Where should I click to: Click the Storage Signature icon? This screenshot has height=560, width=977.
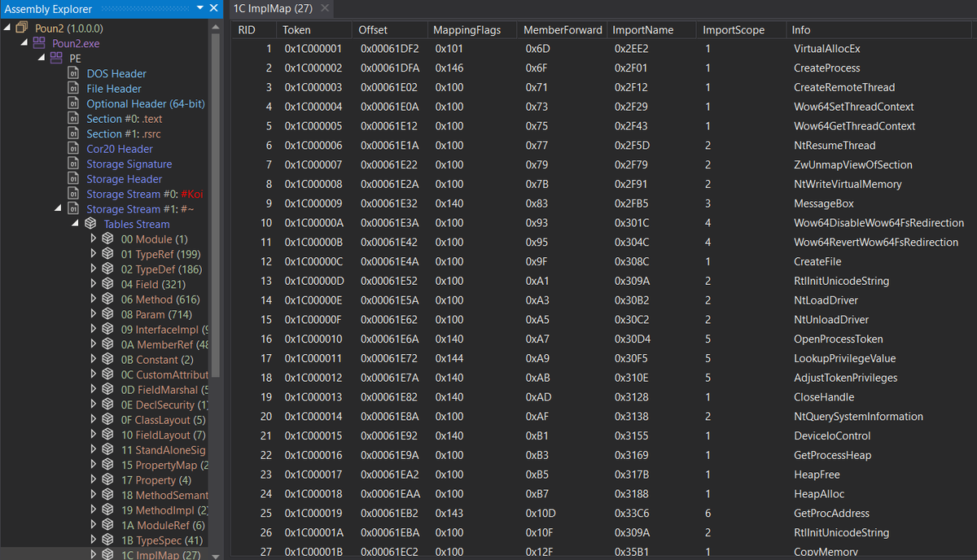(x=73, y=164)
